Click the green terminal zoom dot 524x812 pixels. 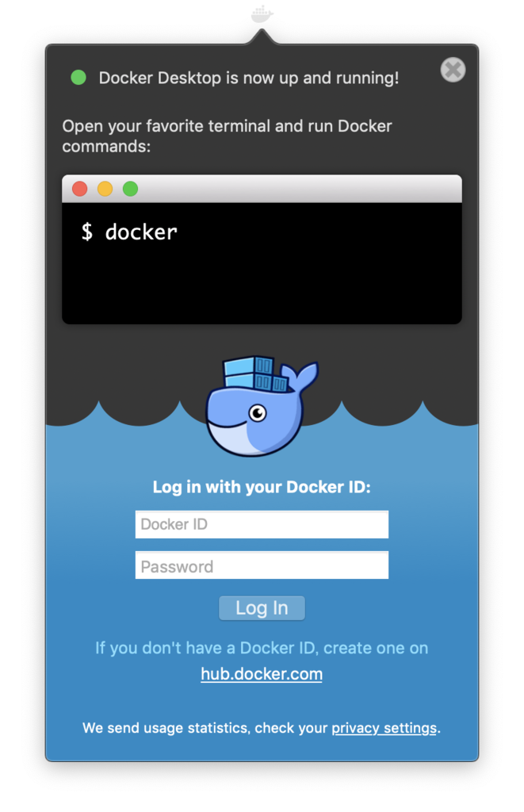point(131,189)
